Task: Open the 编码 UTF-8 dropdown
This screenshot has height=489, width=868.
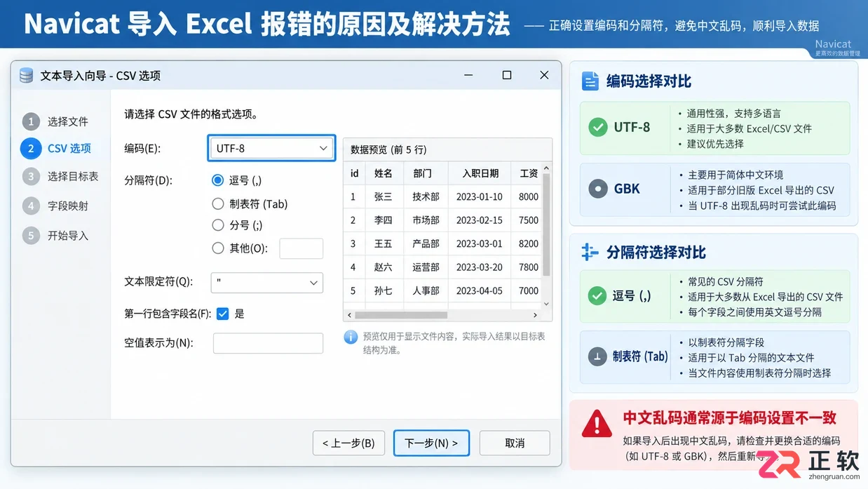Action: tap(271, 148)
